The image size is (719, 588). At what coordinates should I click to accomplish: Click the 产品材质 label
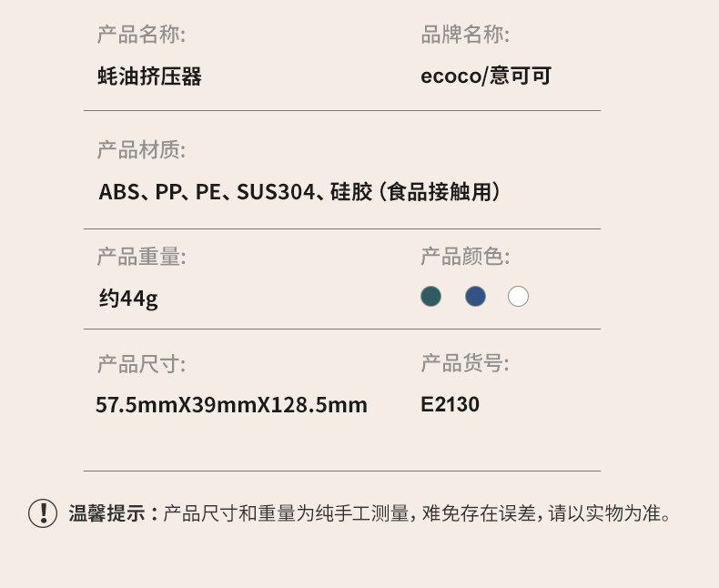click(x=141, y=150)
